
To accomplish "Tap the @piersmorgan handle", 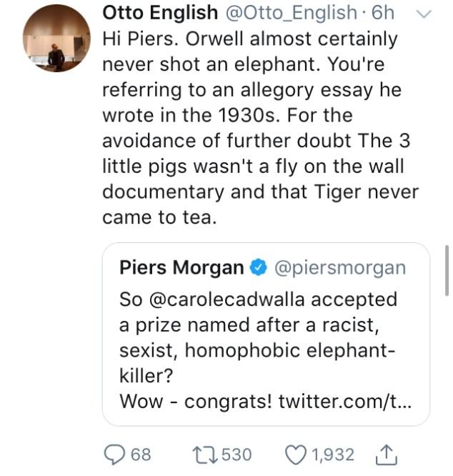I will [339, 268].
